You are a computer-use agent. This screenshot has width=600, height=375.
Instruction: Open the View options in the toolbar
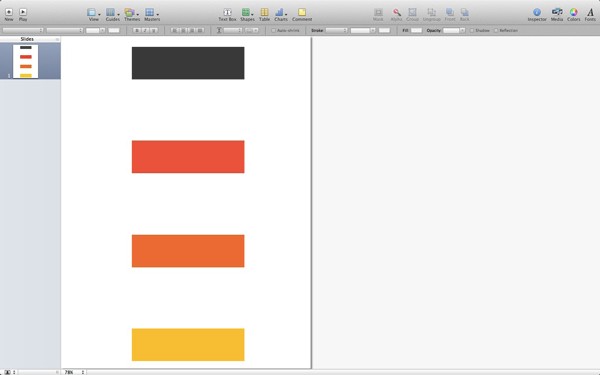pos(93,15)
